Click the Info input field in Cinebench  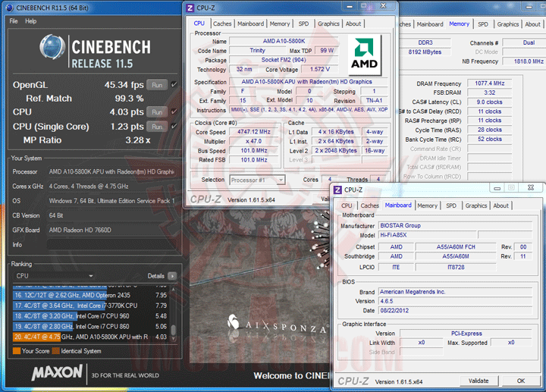pos(111,244)
